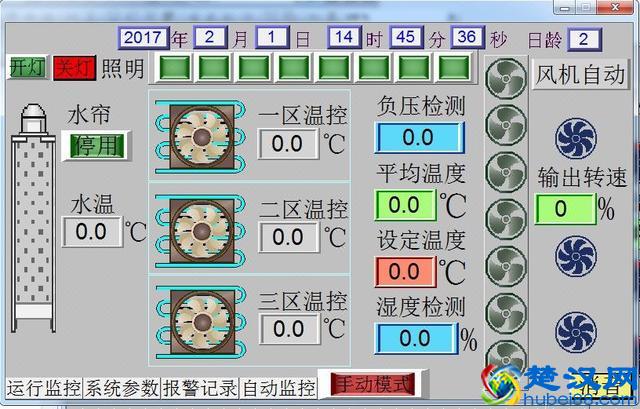640x409 pixels.
Task: Open the 自动监控 tab
Action: 278,387
